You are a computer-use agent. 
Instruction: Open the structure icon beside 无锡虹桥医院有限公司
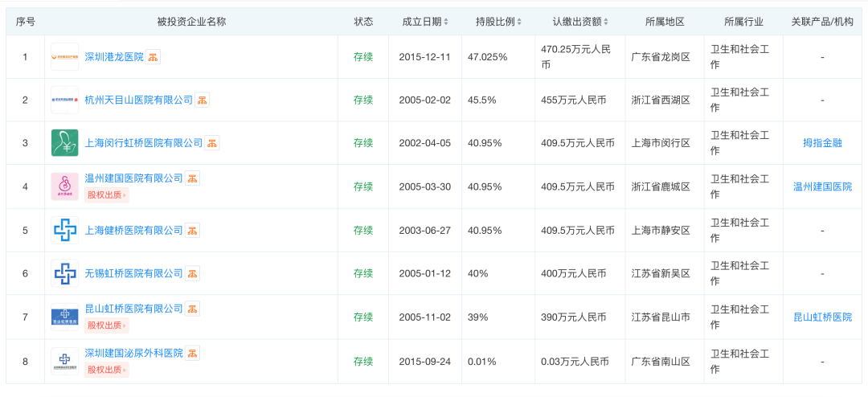pyautogui.click(x=193, y=273)
